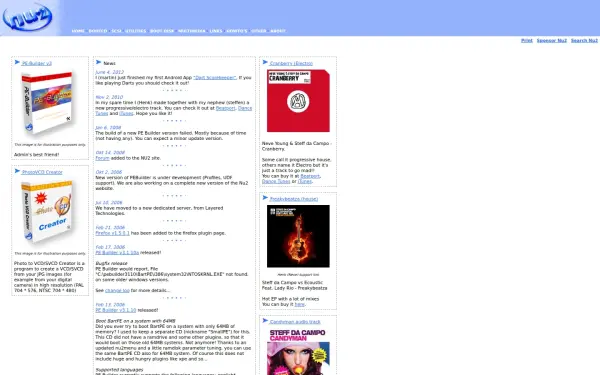Click the 'June 4, 2012' news date

pyautogui.click(x=109, y=72)
